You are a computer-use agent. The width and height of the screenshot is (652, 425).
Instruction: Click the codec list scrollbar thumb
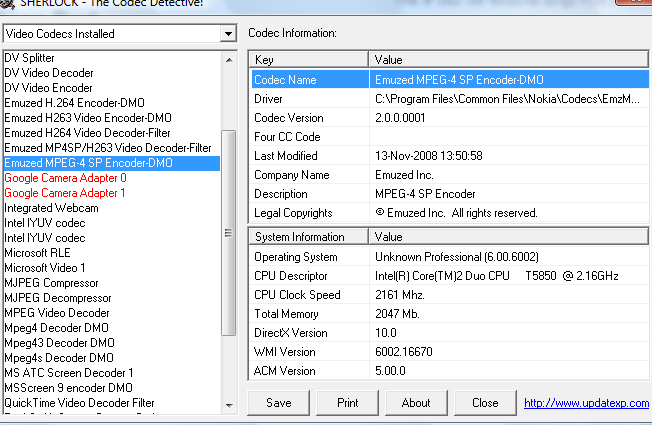(228, 233)
